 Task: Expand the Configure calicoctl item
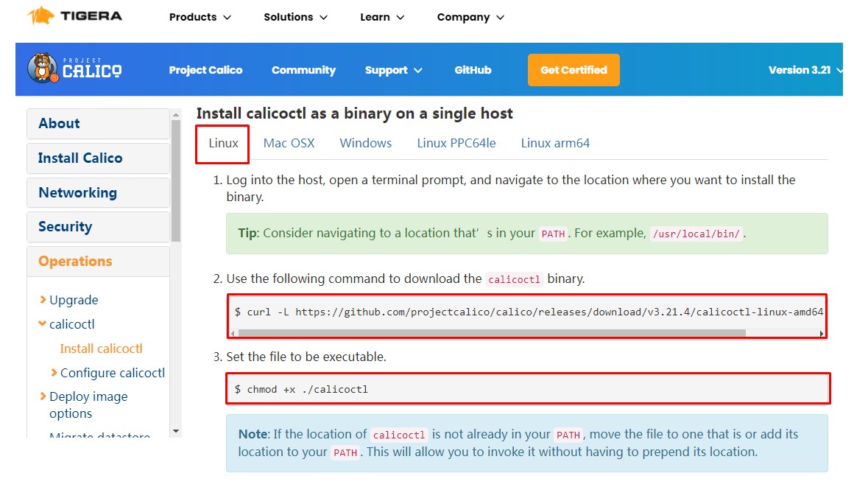tap(108, 373)
